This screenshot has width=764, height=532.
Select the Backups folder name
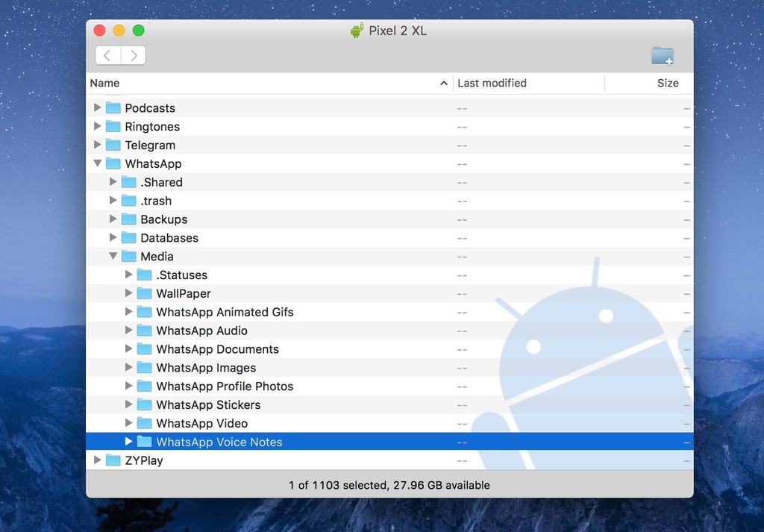click(x=164, y=219)
